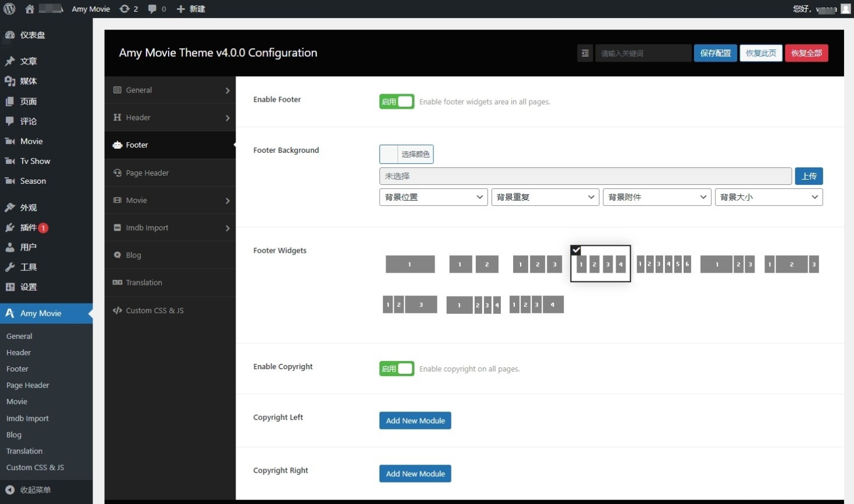Open the site home icon
This screenshot has height=504, width=854.
(x=30, y=9)
